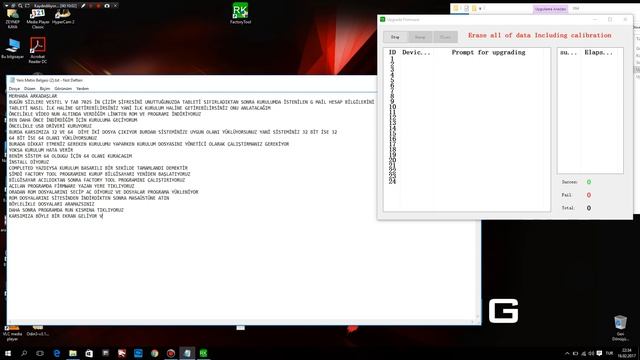This screenshot has height=360, width=640.
Task: Click the Notepad horizontal scrollbar
Action: tap(241, 322)
